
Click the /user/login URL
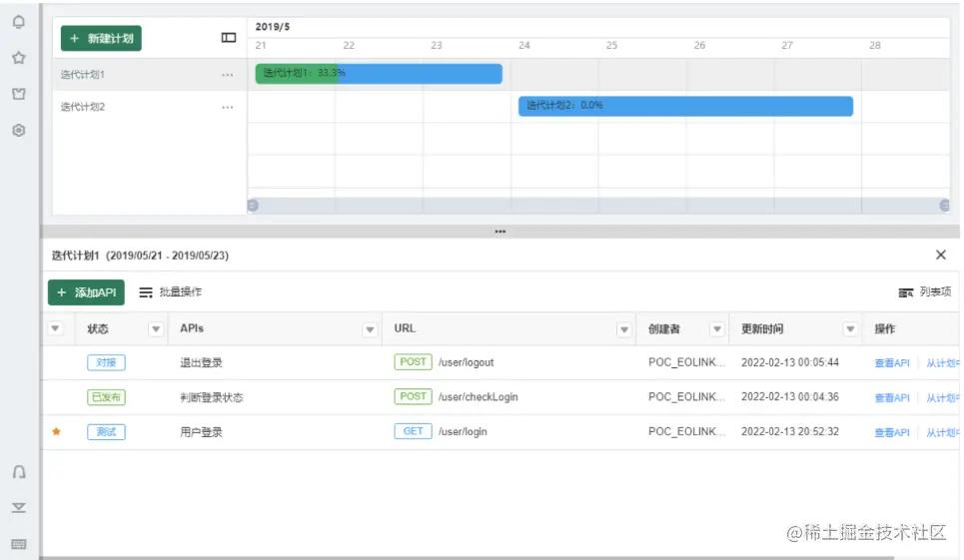(x=463, y=431)
